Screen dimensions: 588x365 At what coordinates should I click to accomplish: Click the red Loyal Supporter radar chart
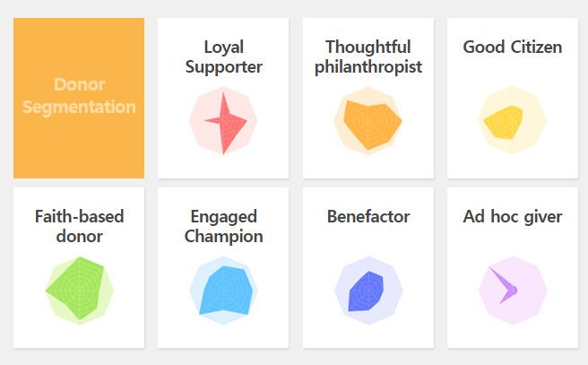click(x=223, y=121)
